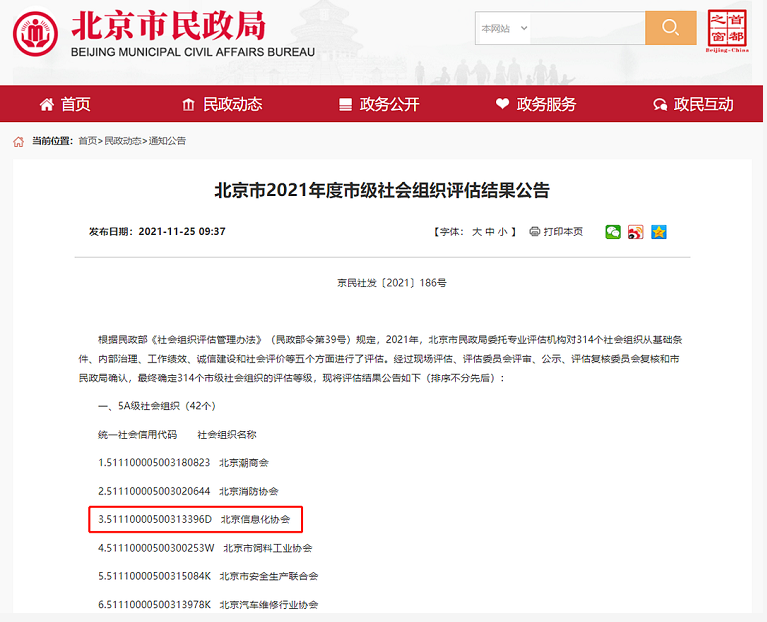Click the chat bubble icon beside 政民互动
Image resolution: width=767 pixels, height=622 pixels.
(x=660, y=104)
